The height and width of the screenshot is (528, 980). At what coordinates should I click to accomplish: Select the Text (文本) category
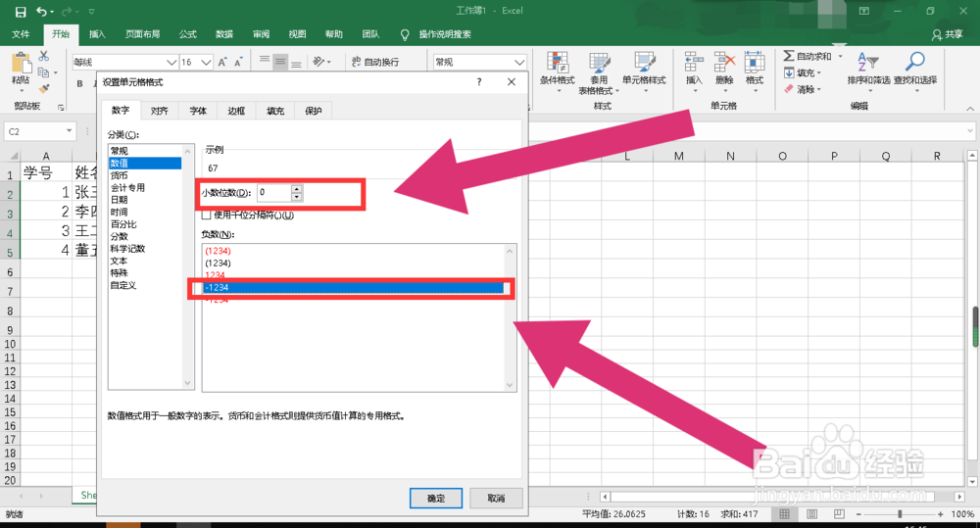[145, 261]
